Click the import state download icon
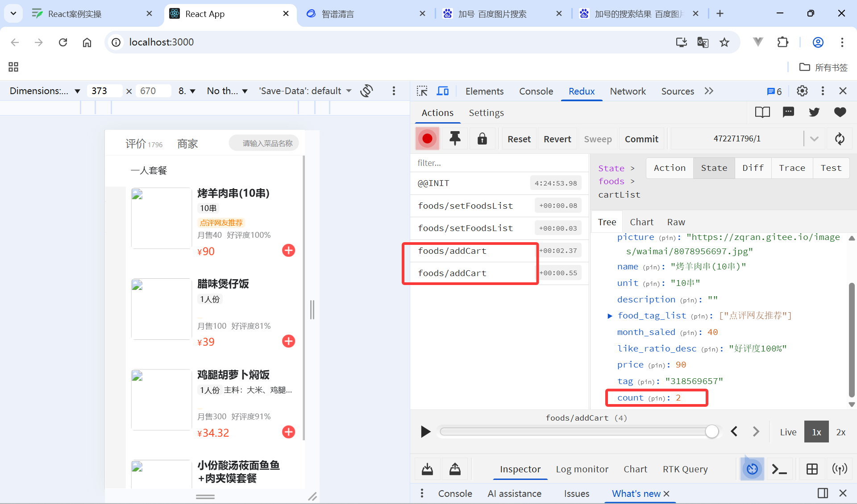857x504 pixels. click(427, 469)
